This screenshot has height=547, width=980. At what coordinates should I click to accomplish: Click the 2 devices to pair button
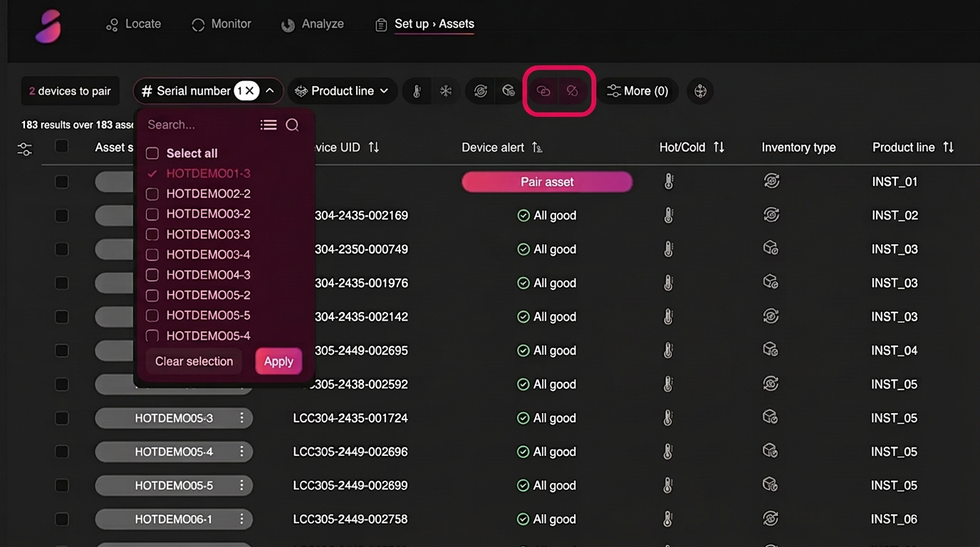click(x=70, y=91)
